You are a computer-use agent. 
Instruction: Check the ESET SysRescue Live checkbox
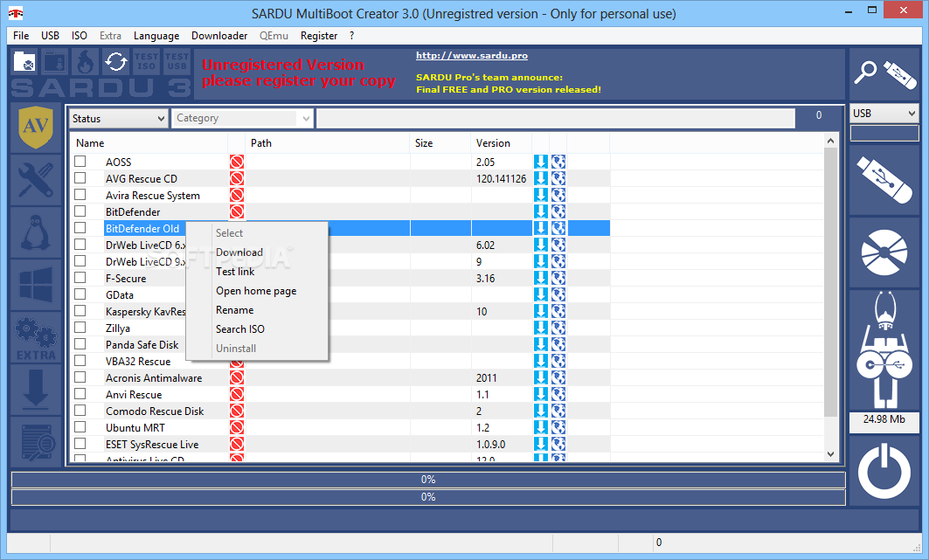(x=80, y=443)
